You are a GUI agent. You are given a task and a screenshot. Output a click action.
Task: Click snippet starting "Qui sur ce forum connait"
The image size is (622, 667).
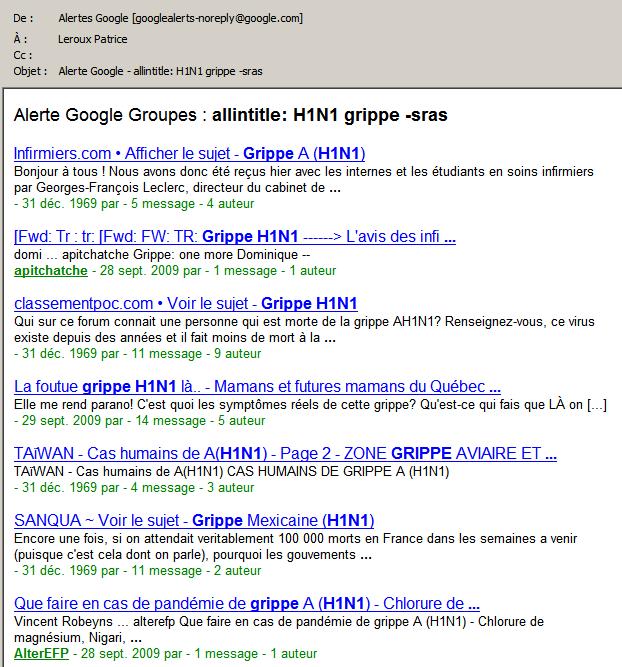tap(304, 330)
